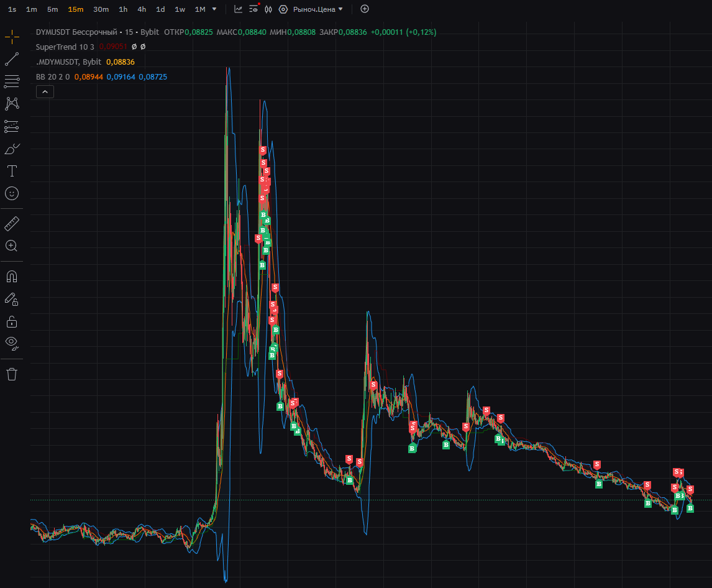Expand the timeframe dropdown arrow
The width and height of the screenshot is (712, 588).
pyautogui.click(x=214, y=9)
